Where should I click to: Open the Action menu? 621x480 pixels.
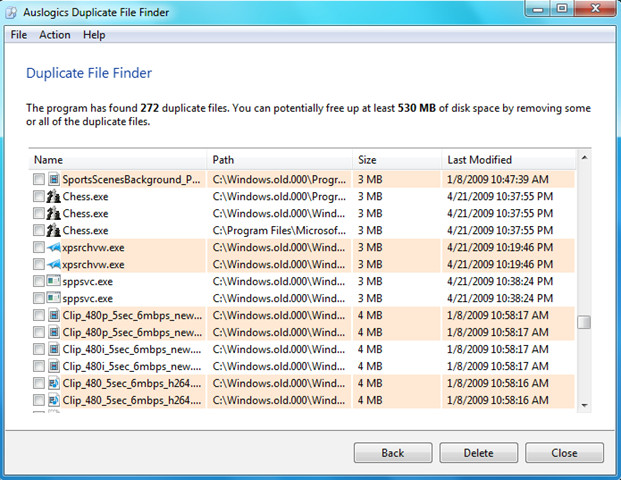(x=55, y=35)
